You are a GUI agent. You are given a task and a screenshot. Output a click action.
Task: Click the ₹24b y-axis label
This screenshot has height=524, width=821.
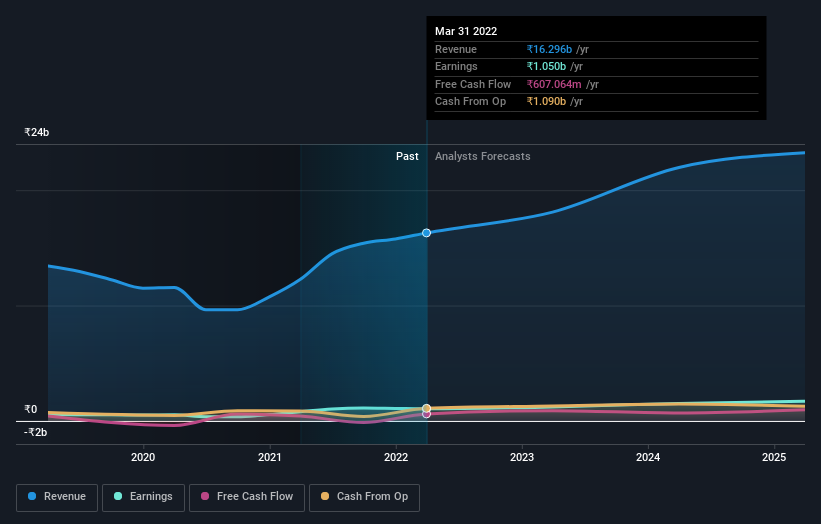pos(37,132)
